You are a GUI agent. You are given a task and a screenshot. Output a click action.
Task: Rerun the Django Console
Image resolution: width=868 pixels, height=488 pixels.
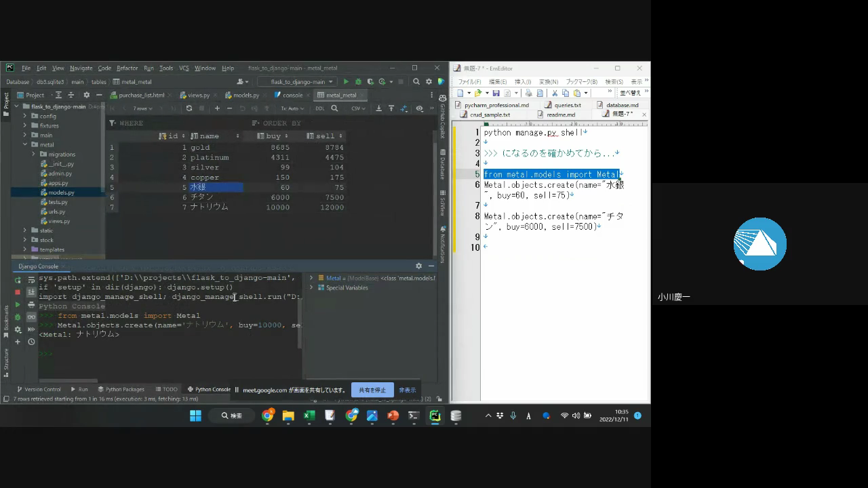18,279
